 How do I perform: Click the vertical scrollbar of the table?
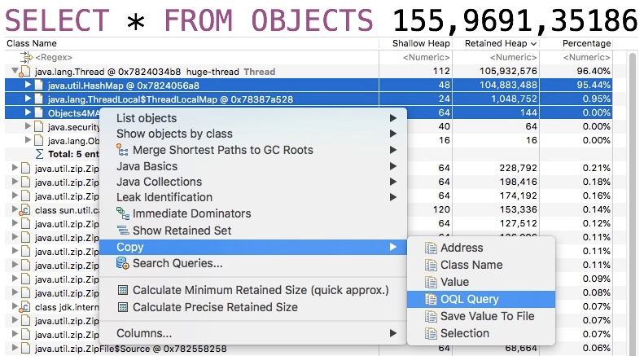click(x=633, y=204)
